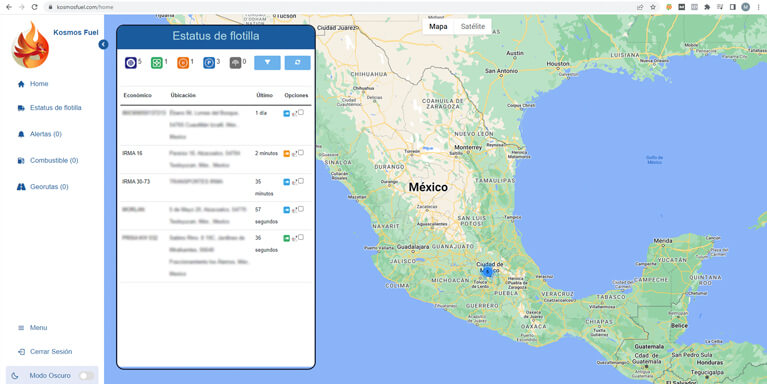Check the checkbox for IRMA 16
767x384 pixels.
tap(301, 153)
